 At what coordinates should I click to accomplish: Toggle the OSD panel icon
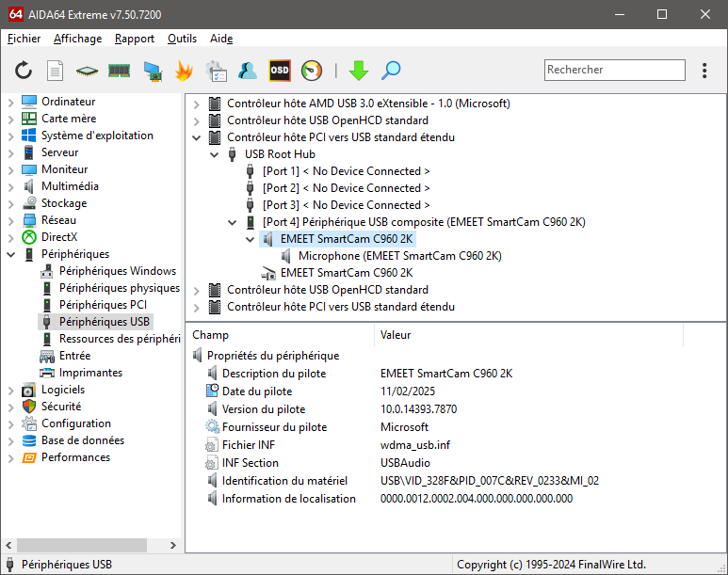pos(280,71)
